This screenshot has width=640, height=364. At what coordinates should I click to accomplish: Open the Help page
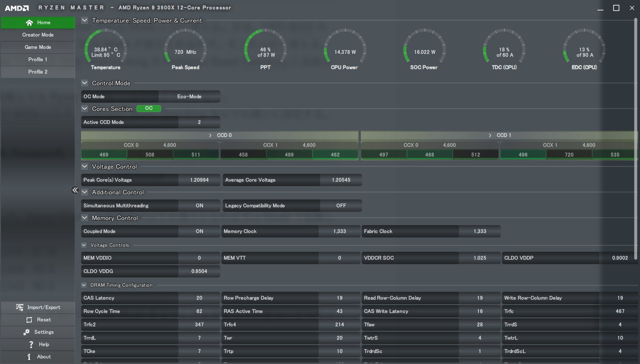pos(38,345)
